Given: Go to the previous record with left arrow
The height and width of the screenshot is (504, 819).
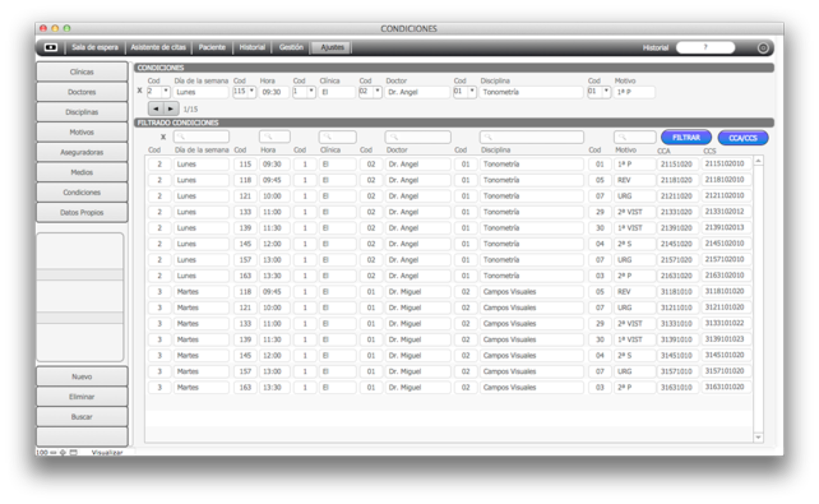Looking at the screenshot, I should 156,108.
